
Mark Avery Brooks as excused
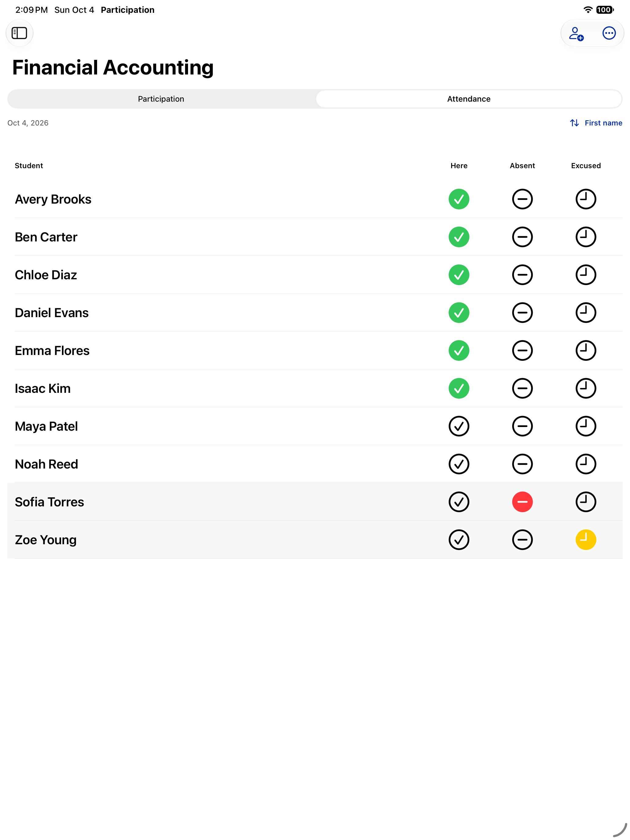(x=585, y=199)
